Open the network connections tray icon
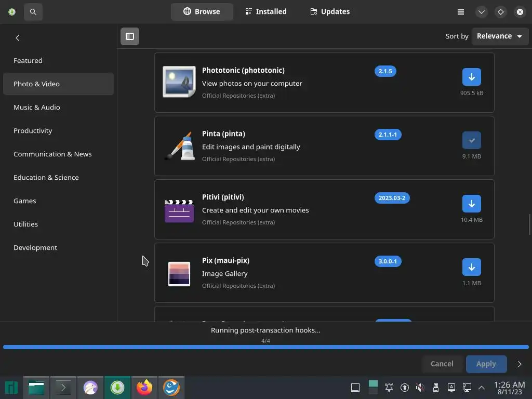The height and width of the screenshot is (399, 532). point(467,388)
